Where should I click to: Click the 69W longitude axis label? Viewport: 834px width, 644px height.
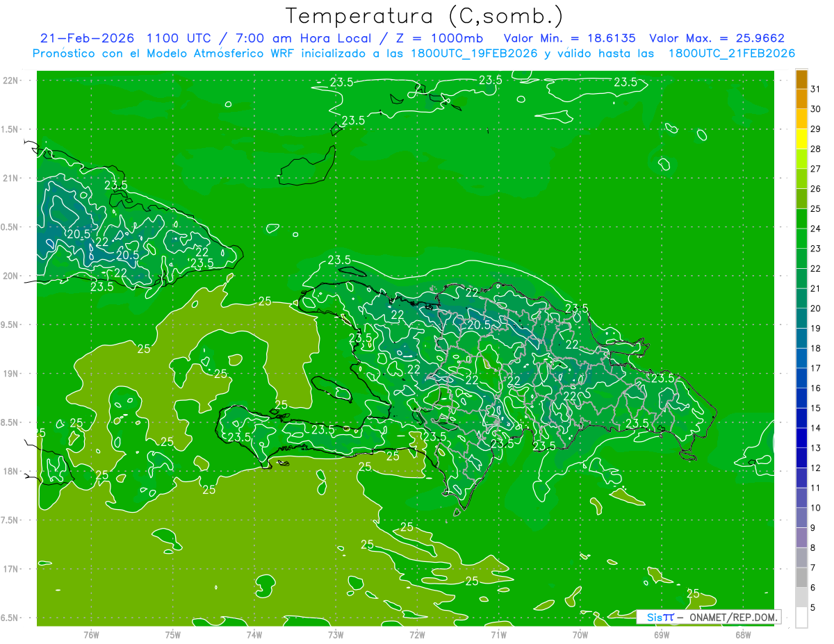[662, 634]
